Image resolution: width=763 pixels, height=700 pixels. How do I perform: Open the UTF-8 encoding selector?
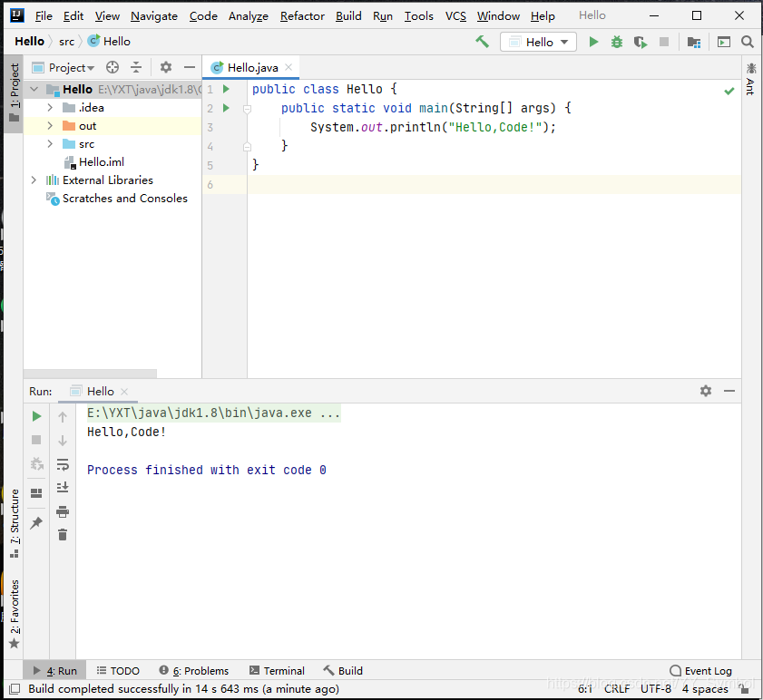[x=655, y=689]
